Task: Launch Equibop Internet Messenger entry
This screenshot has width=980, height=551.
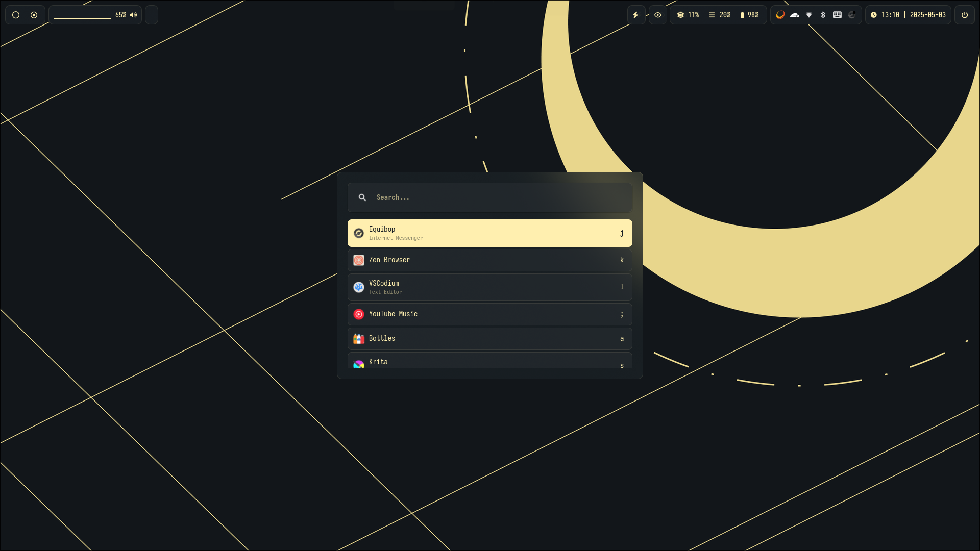Action: pos(490,233)
